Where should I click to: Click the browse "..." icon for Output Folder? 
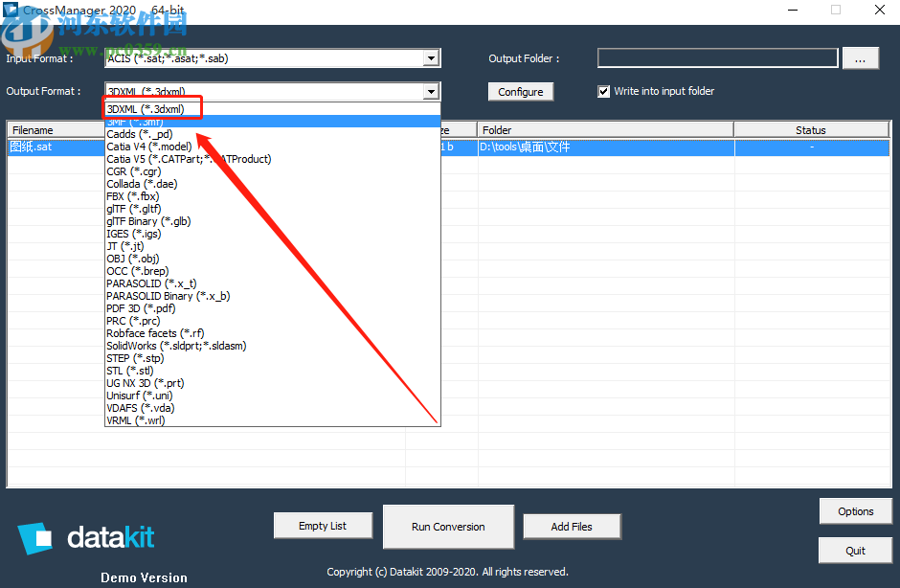[x=860, y=57]
